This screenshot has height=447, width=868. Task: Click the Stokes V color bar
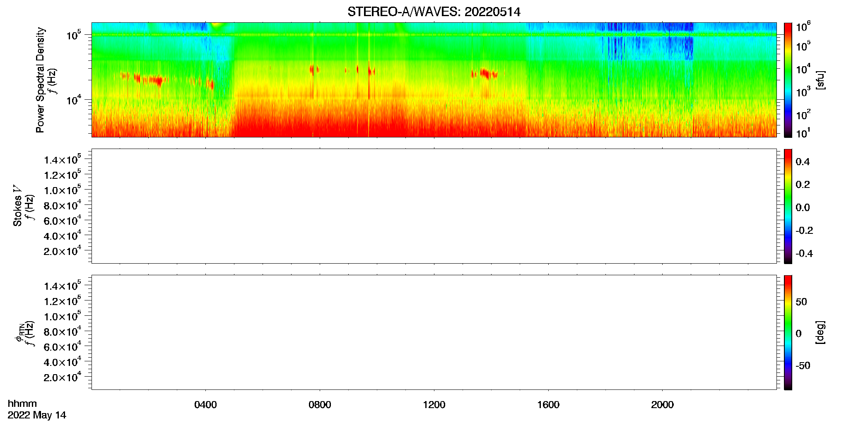point(788,206)
